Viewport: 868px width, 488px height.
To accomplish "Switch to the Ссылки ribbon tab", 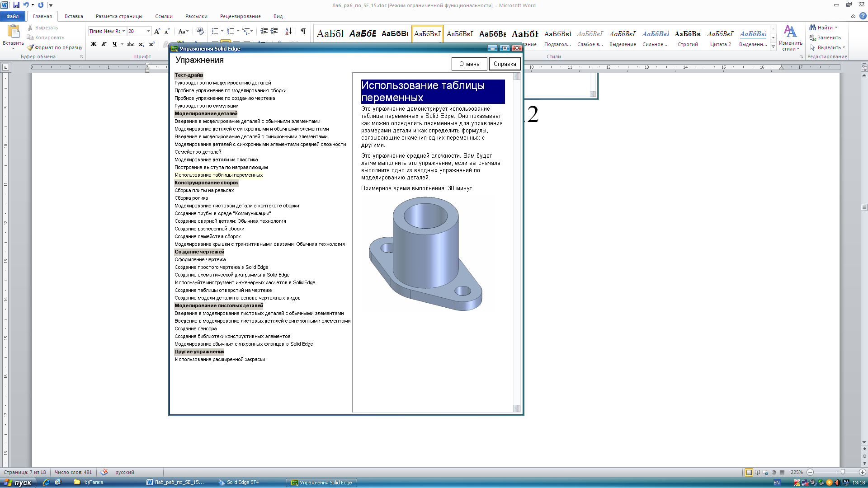I will (164, 16).
